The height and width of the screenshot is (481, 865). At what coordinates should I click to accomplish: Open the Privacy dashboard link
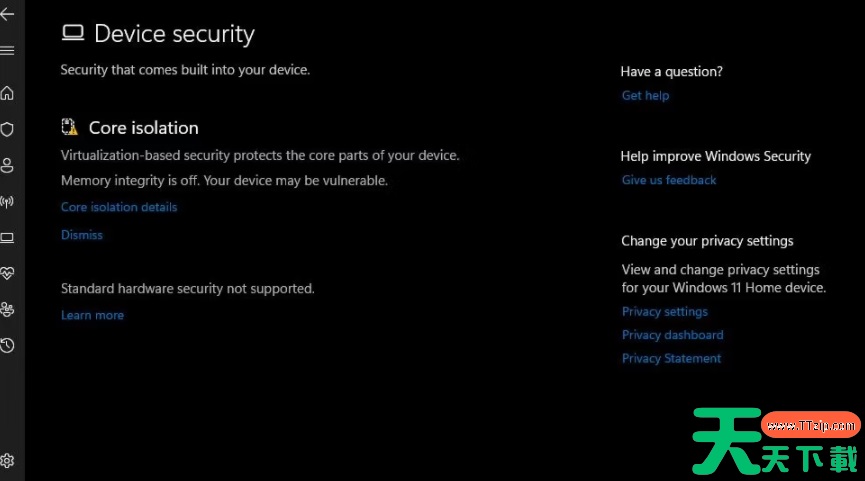coord(672,335)
